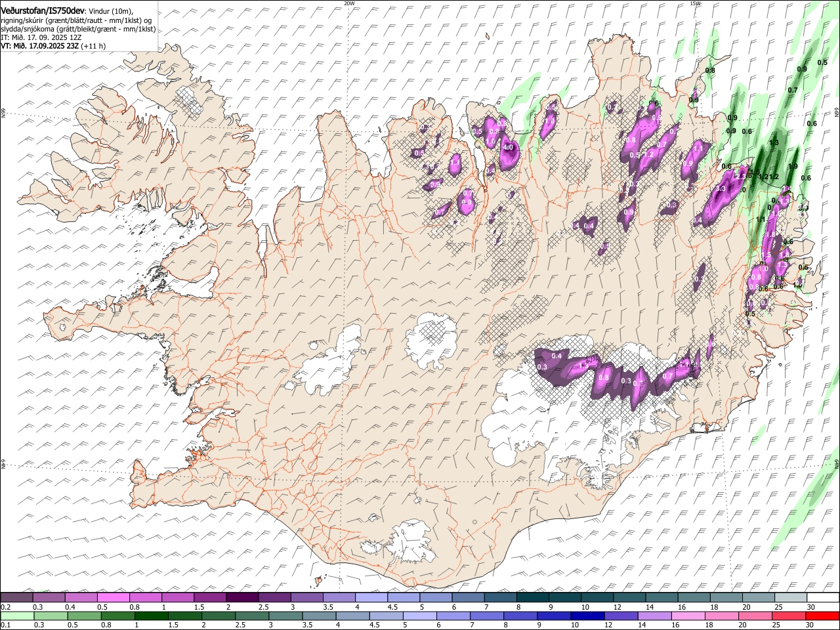Viewport: 840px width, 630px height.
Task: Click the 4.0 precipitation value on the map
Action: (x=508, y=148)
